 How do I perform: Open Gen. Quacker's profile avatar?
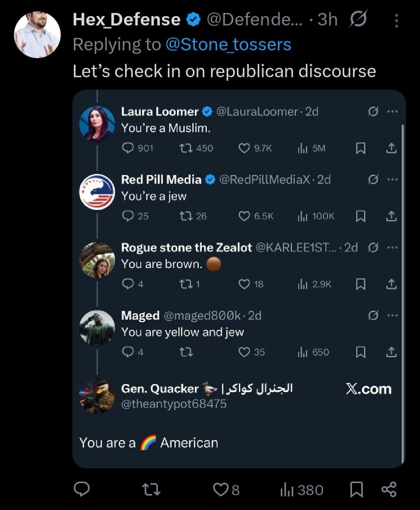click(x=97, y=396)
